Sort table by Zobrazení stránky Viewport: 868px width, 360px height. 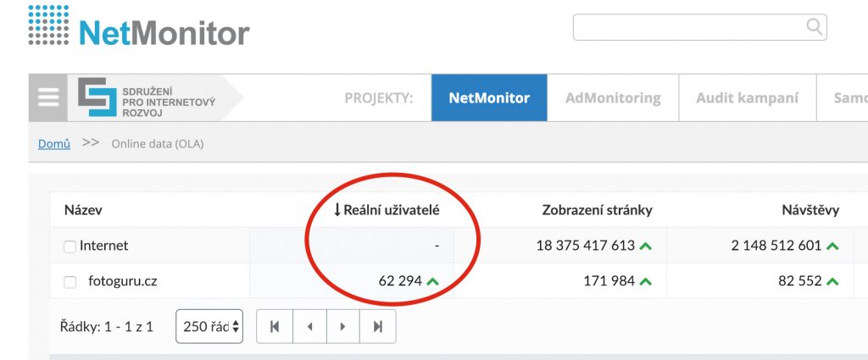(597, 210)
